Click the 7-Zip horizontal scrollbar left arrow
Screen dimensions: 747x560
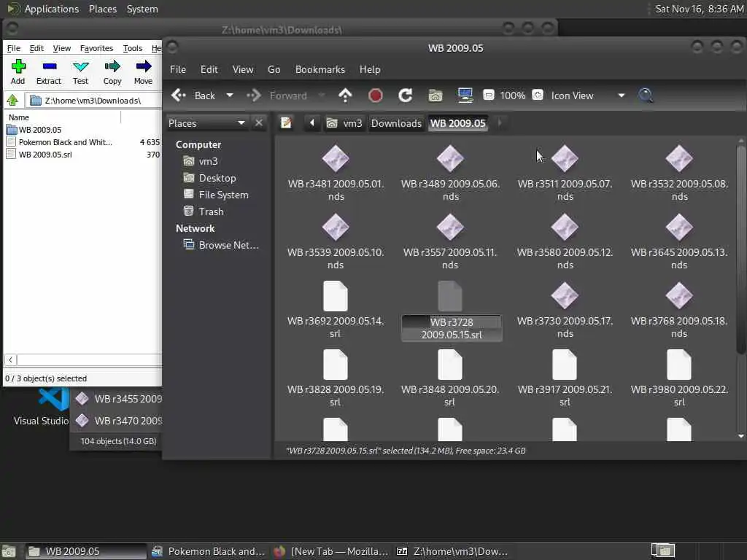click(x=10, y=360)
